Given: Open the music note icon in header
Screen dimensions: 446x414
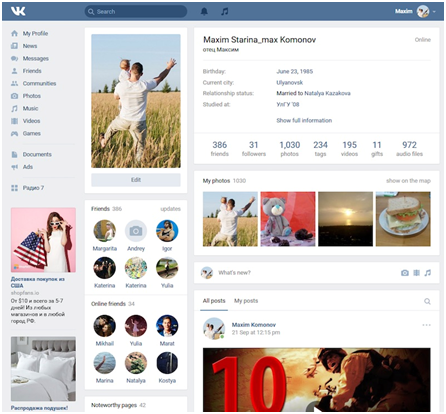Looking at the screenshot, I should (225, 12).
